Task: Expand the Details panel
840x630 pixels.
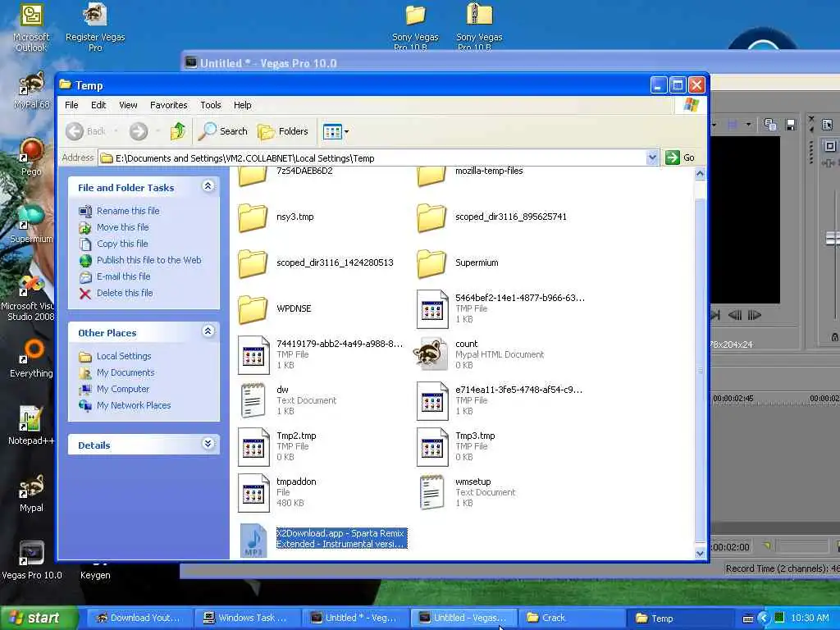Action: (208, 444)
